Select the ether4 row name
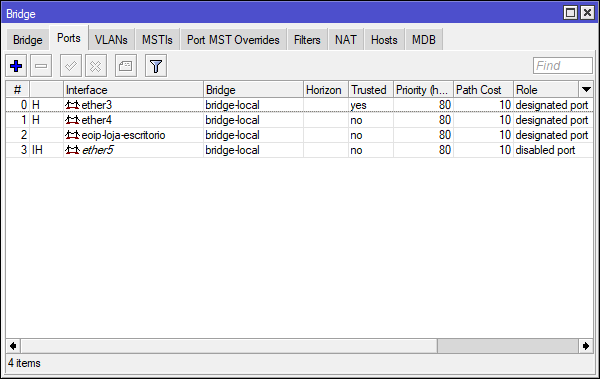The image size is (600, 379). click(x=96, y=120)
